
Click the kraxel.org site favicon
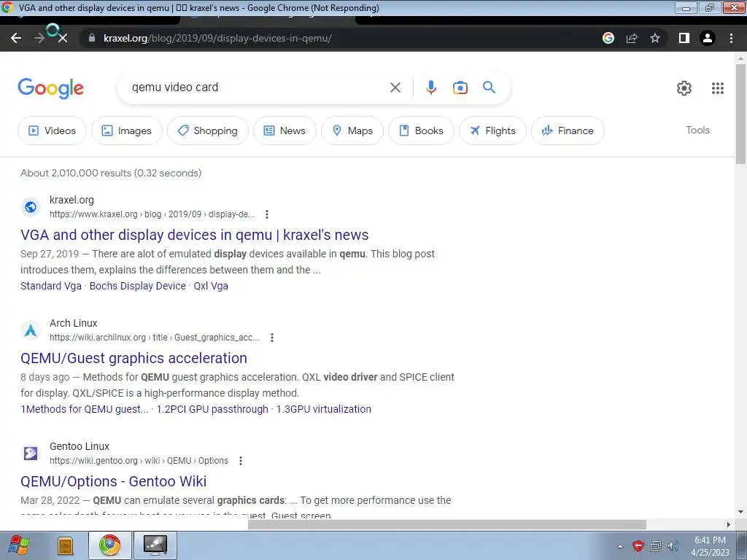tap(31, 207)
